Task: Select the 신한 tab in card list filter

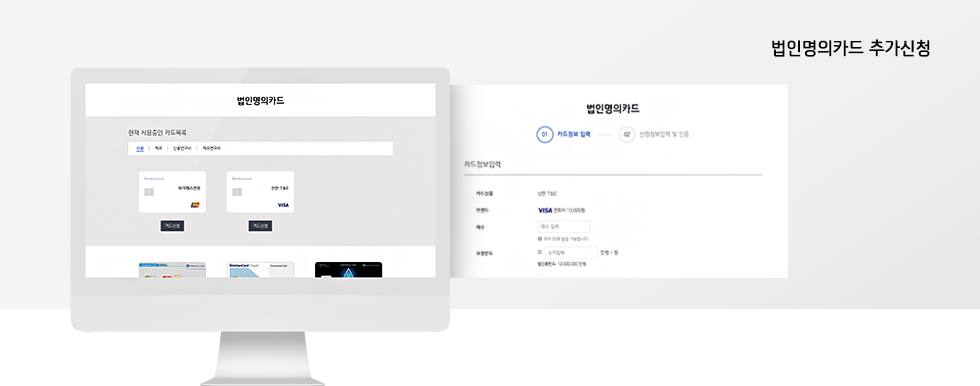Action: tap(139, 149)
